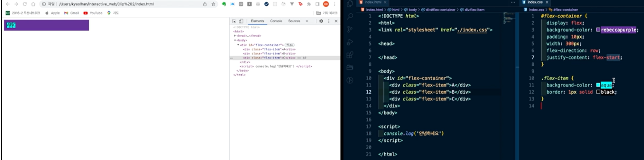Screen dimensions: 644x160
Task: Click div#flex-container breadcrumb
Action: pos(438,10)
